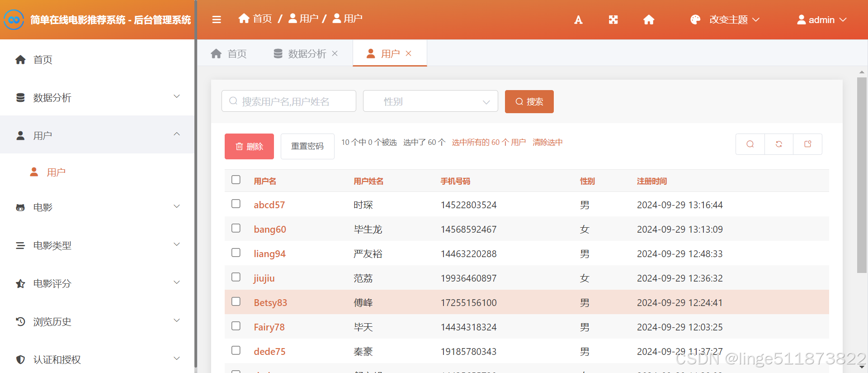Close the 数据分析 tab
This screenshot has width=868, height=373.
[x=335, y=53]
